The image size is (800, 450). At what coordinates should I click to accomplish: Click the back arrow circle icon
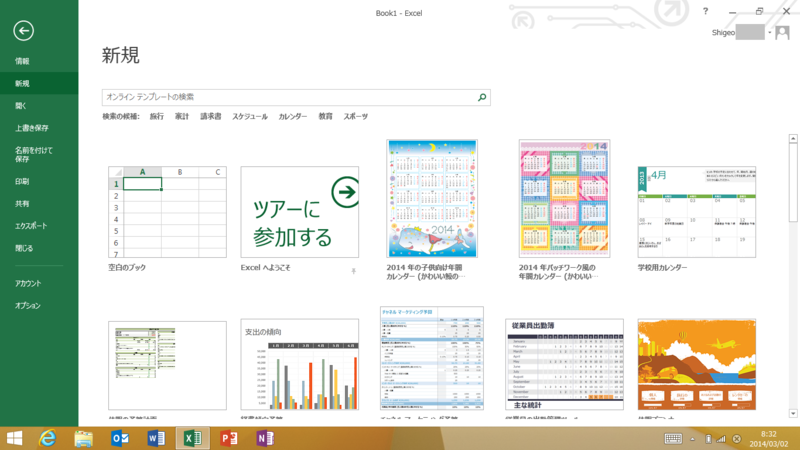click(x=23, y=31)
